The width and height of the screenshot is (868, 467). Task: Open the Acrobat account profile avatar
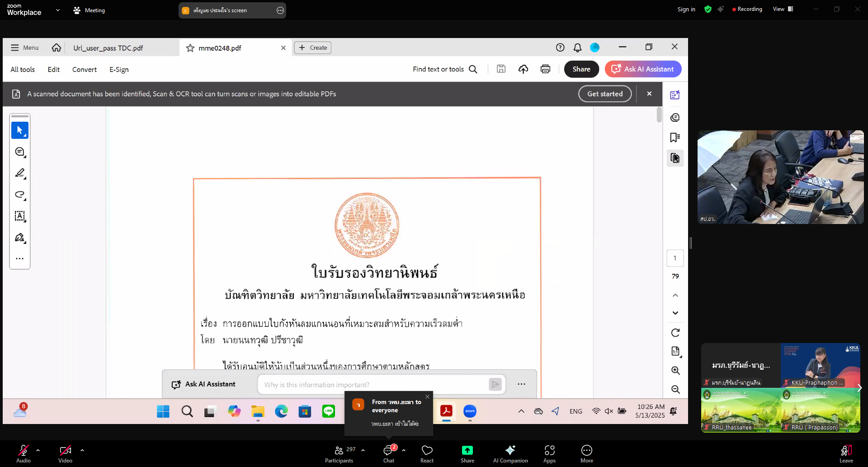pos(595,48)
